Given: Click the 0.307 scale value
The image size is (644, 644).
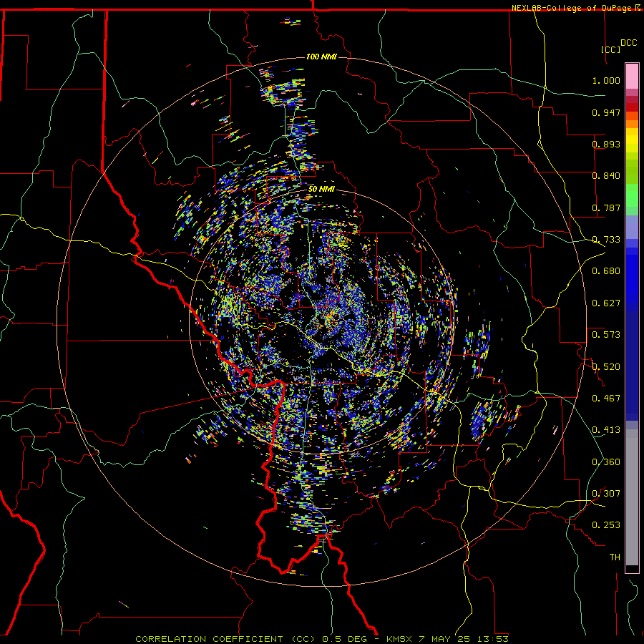Looking at the screenshot, I should coord(606,494).
